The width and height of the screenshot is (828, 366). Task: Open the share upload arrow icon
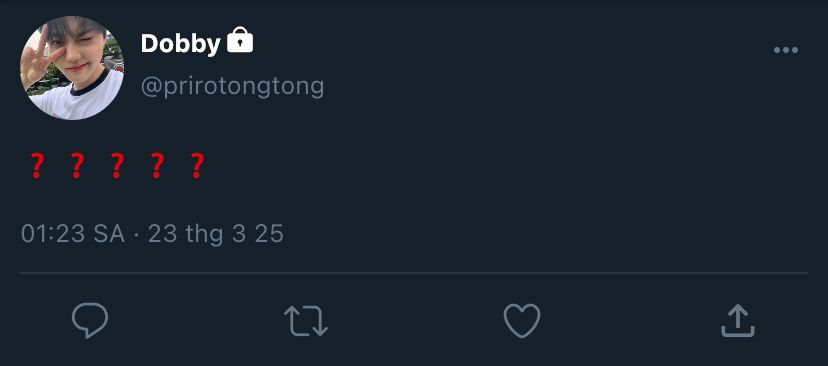coord(738,321)
